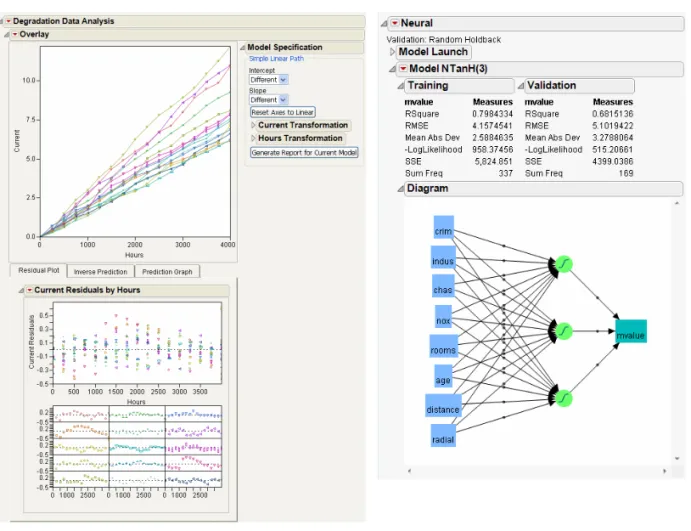Click the Training RSquare value 0.7984334
Viewport: 691px width, 531px height.
click(x=492, y=114)
